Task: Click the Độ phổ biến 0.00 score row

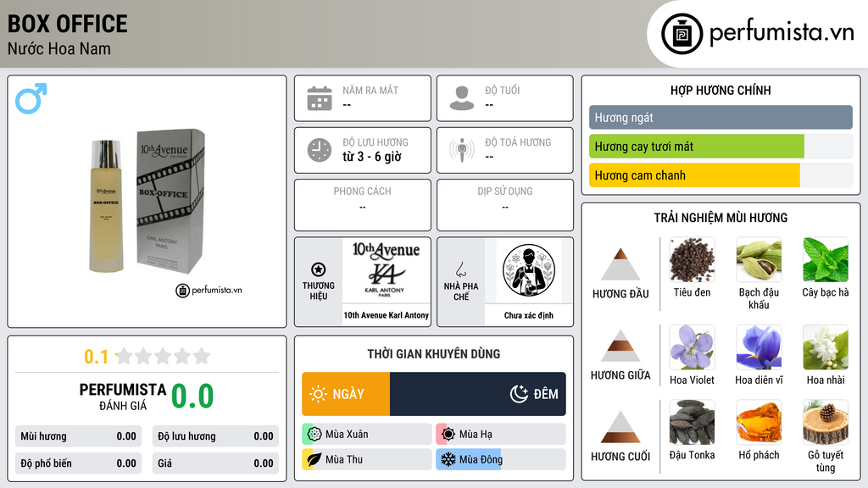Action: pos(78,463)
